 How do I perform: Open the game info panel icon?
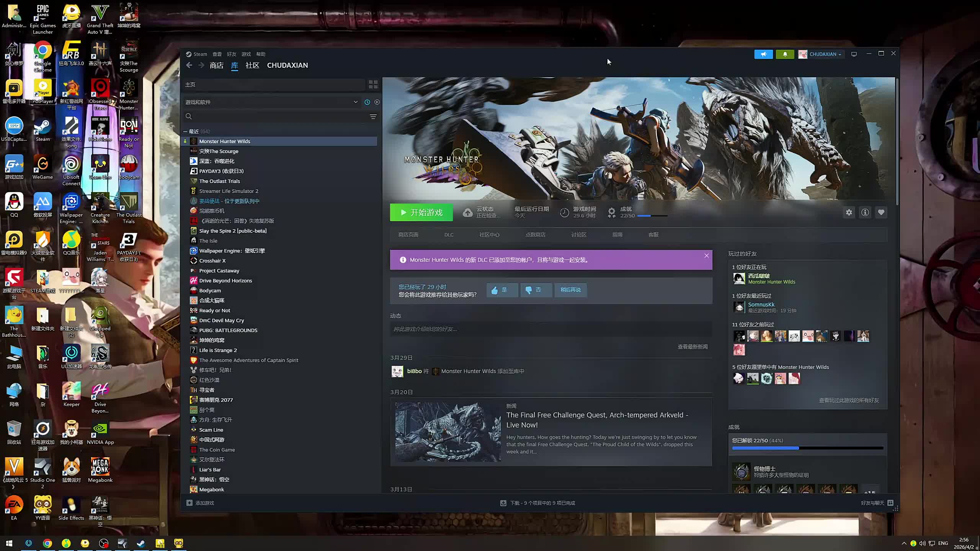[x=865, y=212]
